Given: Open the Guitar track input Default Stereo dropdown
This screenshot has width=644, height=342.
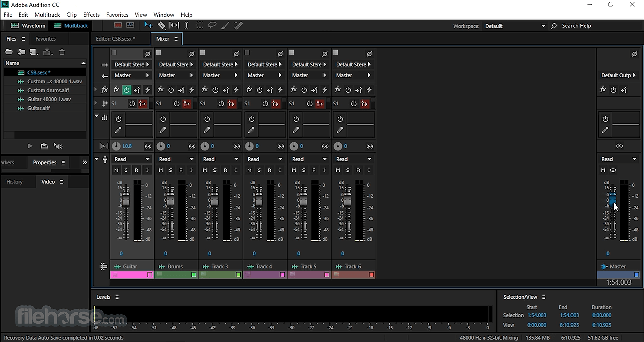Looking at the screenshot, I should [x=132, y=64].
